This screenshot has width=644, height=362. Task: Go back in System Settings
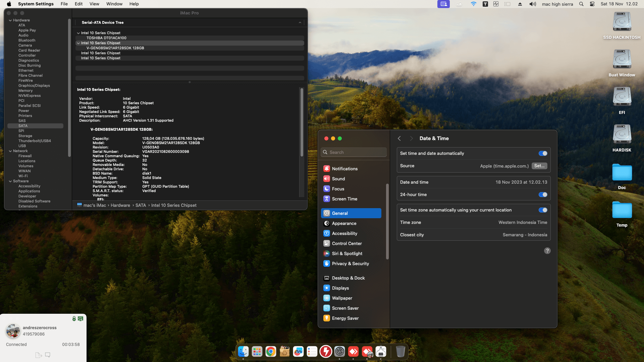[x=399, y=138]
